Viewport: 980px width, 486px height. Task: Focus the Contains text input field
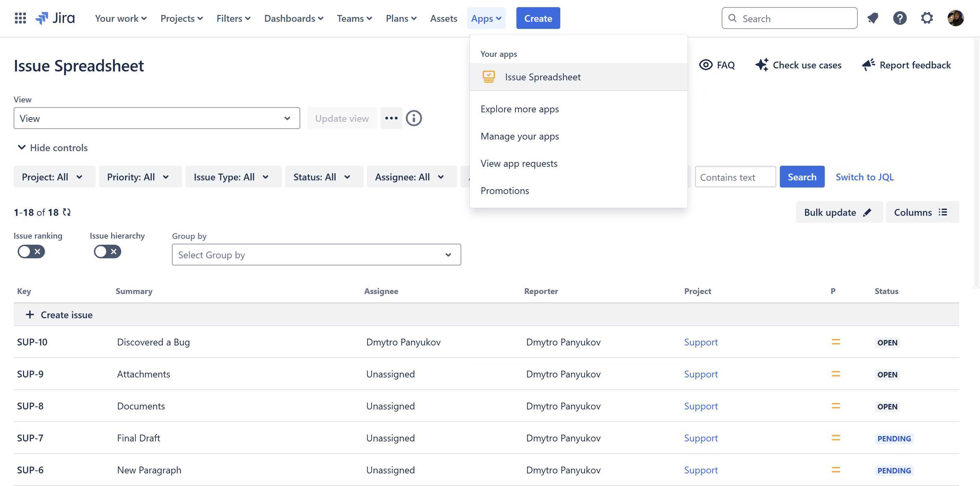[x=735, y=177]
